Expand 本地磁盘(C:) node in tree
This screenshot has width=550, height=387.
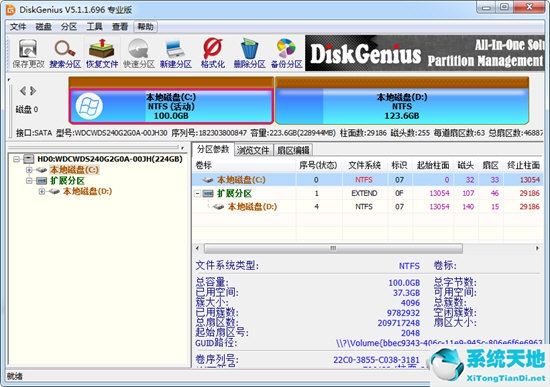coord(29,170)
